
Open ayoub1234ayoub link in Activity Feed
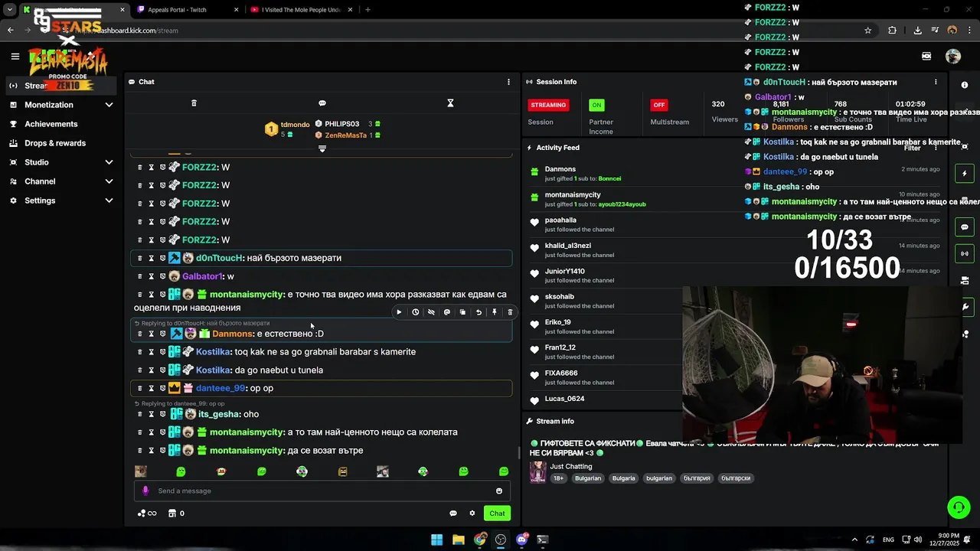click(x=622, y=204)
